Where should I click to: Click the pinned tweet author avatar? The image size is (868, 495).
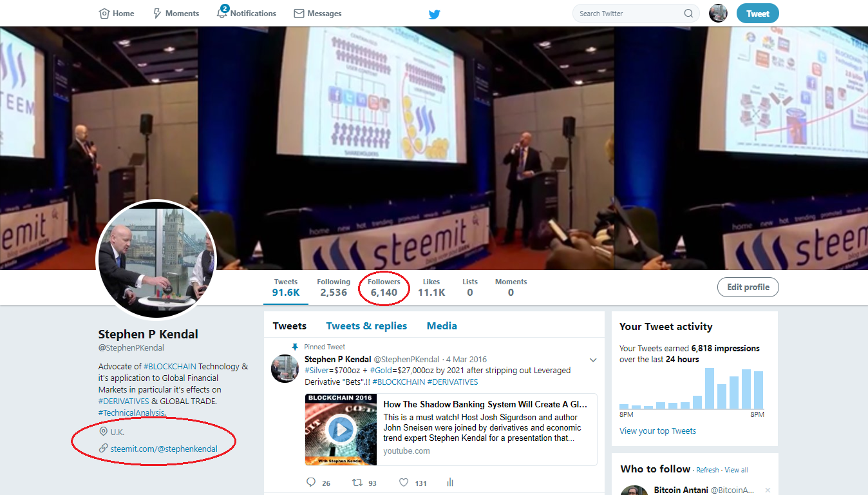285,368
